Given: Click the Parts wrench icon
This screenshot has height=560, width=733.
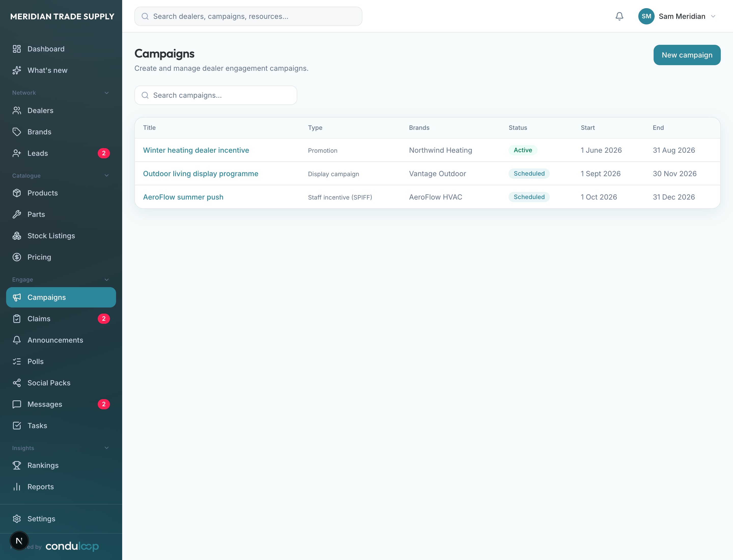Looking at the screenshot, I should (17, 214).
